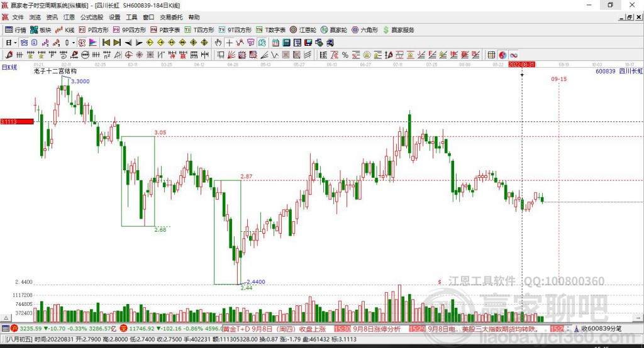The width and height of the screenshot is (644, 348).
Task: Switch to K线 chart view
Action: 65,30
